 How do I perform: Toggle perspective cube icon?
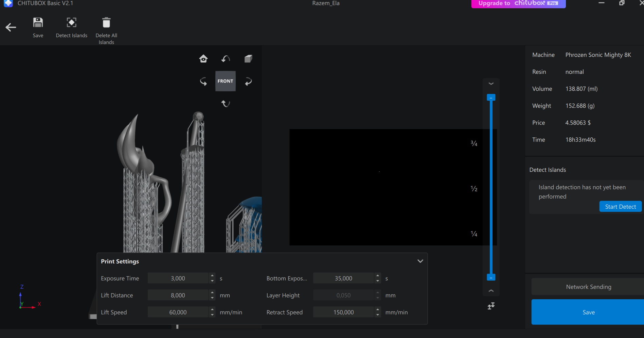pos(248,59)
